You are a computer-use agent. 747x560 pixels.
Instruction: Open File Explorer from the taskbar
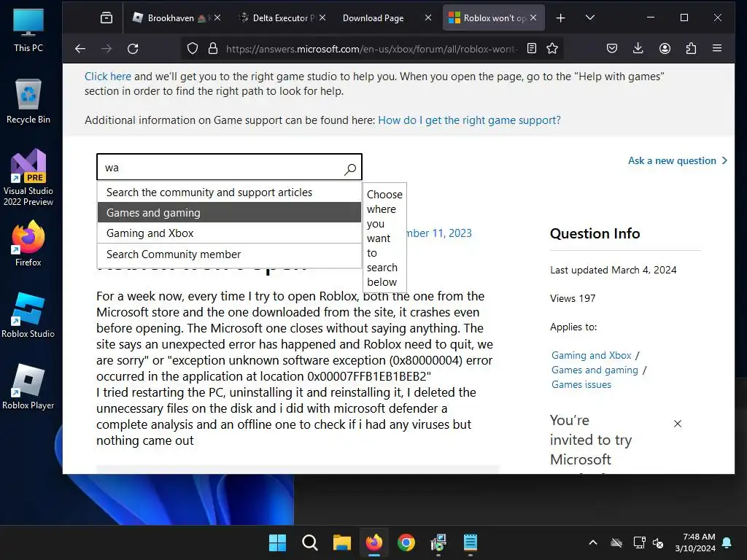(341, 542)
